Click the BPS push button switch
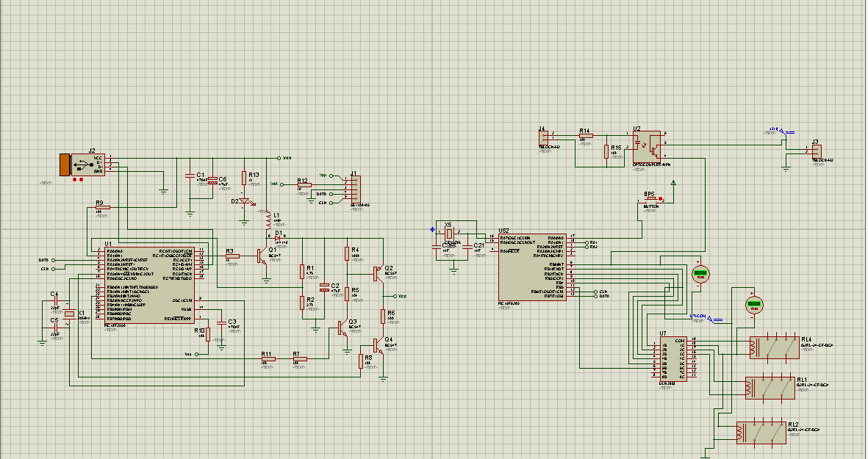Screen dimensions: 868x459 point(651,200)
